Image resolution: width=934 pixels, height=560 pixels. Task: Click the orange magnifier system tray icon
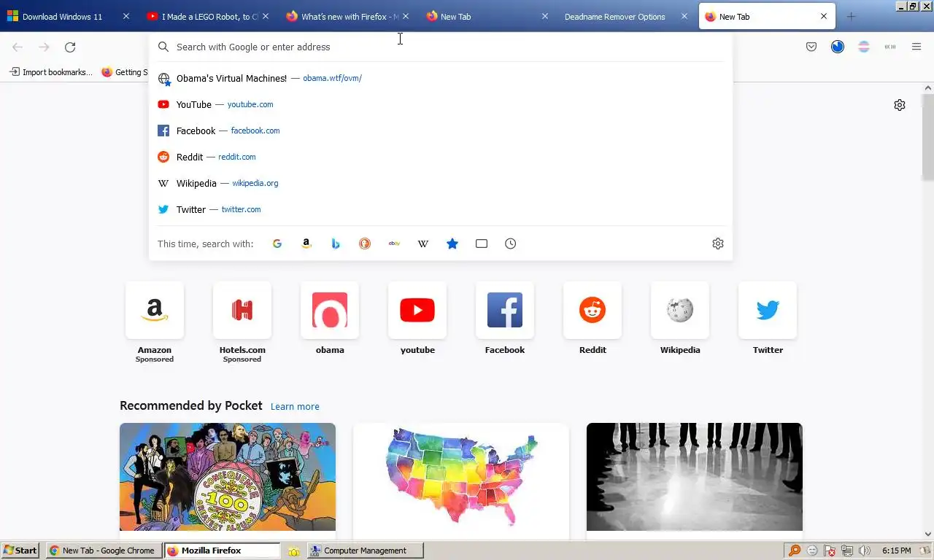795,551
